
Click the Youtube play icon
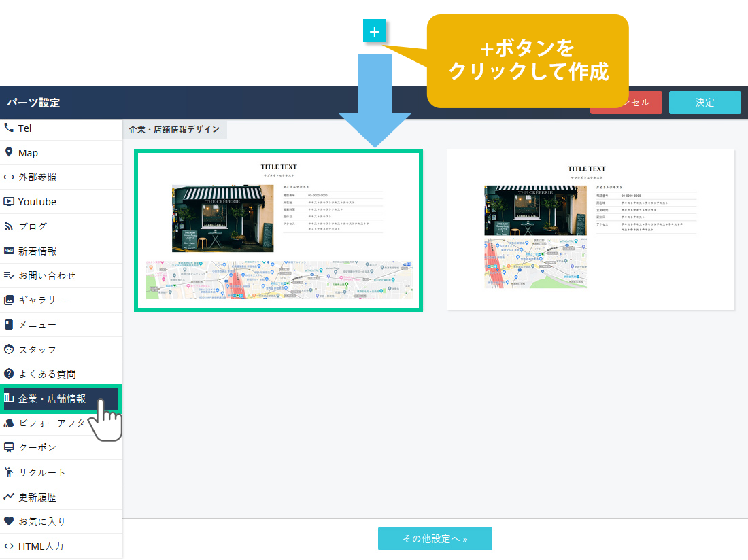9,202
